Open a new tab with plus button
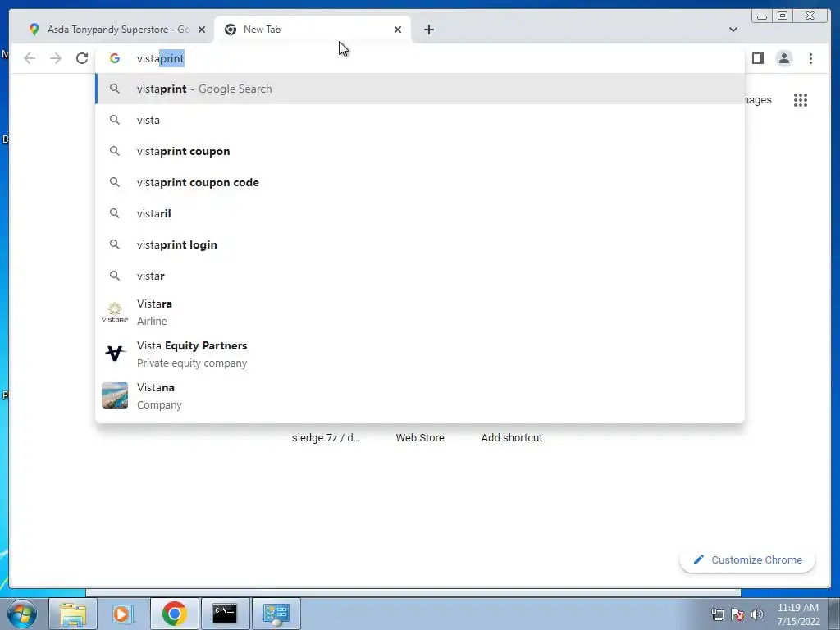Image resolution: width=840 pixels, height=630 pixels. pos(428,30)
